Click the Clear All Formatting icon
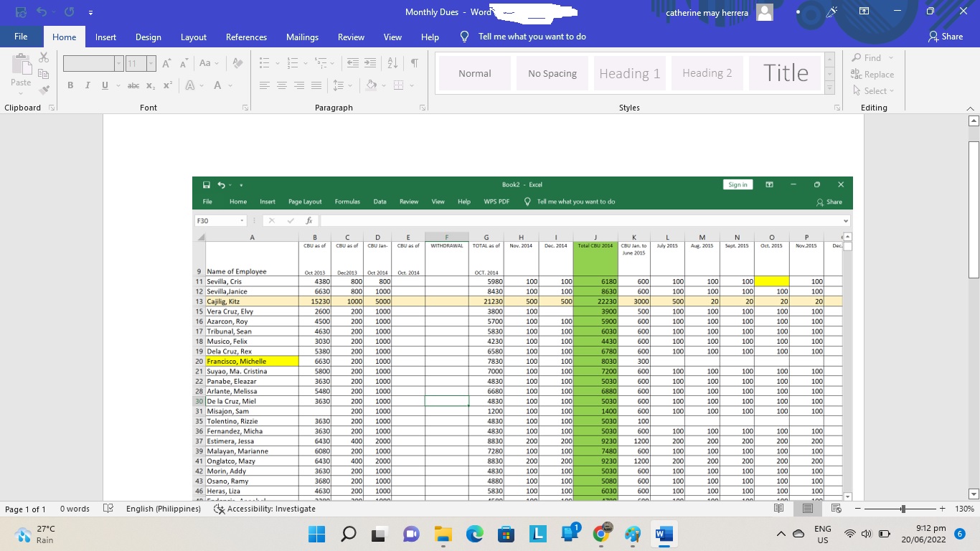Image resolution: width=980 pixels, height=551 pixels. pos(238,64)
